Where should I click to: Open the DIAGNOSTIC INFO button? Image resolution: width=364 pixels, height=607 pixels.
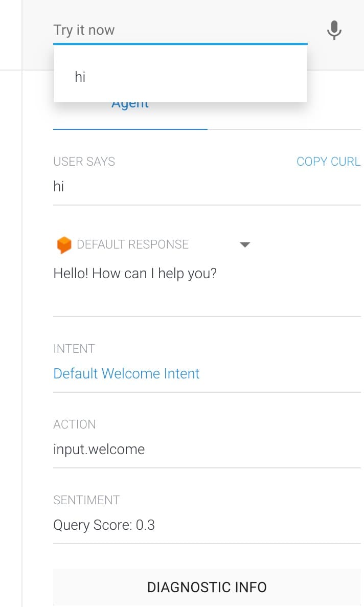tap(207, 587)
